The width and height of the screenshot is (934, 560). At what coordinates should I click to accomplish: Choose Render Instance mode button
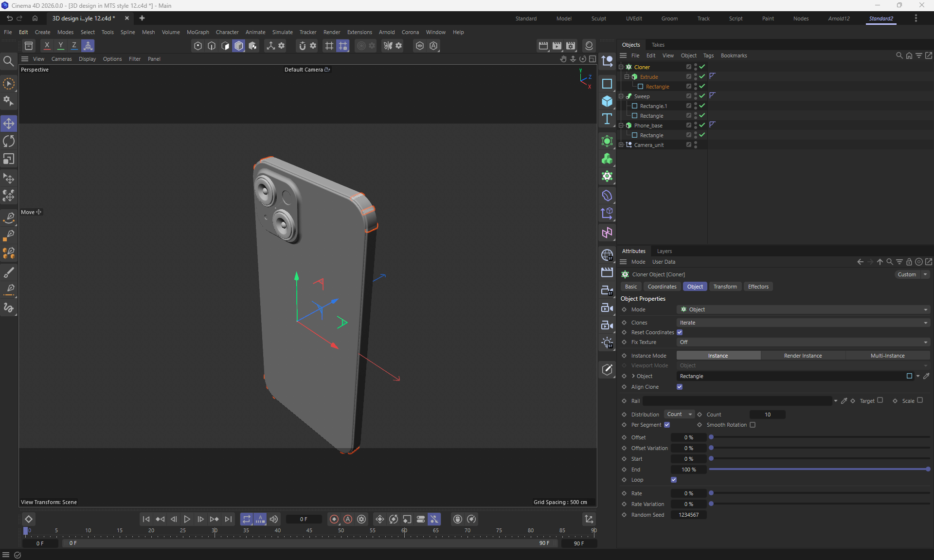(803, 356)
